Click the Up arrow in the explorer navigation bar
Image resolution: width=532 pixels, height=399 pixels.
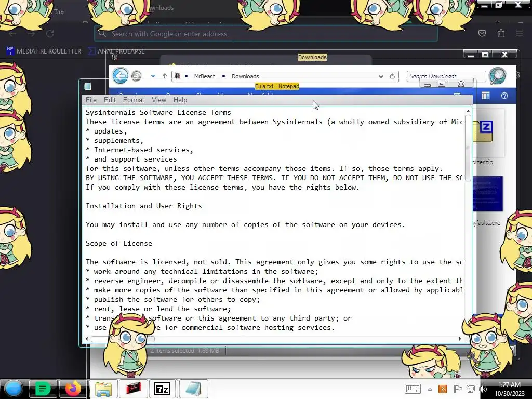[x=165, y=76]
